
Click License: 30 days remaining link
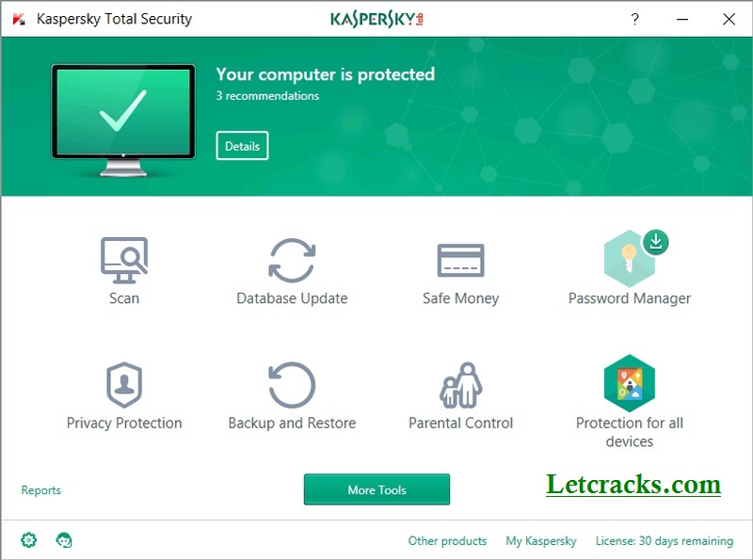click(x=665, y=541)
